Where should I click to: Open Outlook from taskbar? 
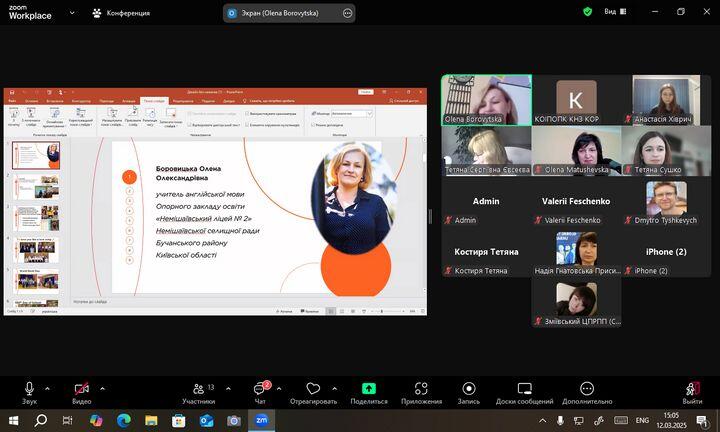tap(206, 420)
